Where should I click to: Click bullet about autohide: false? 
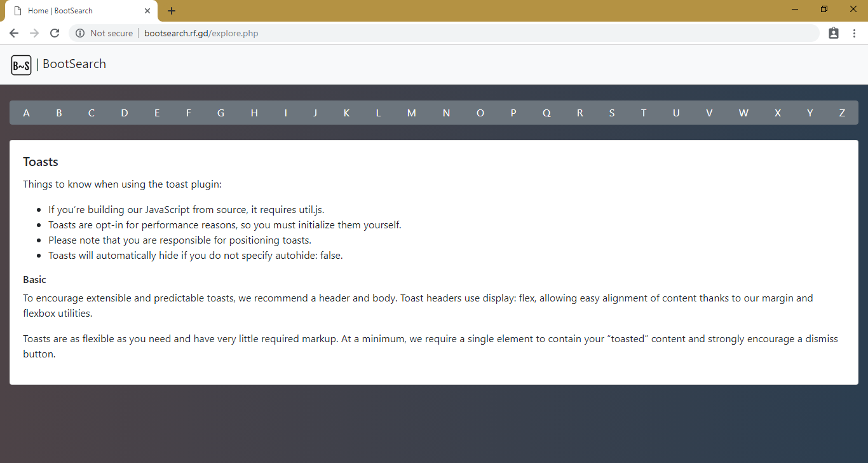[196, 256]
